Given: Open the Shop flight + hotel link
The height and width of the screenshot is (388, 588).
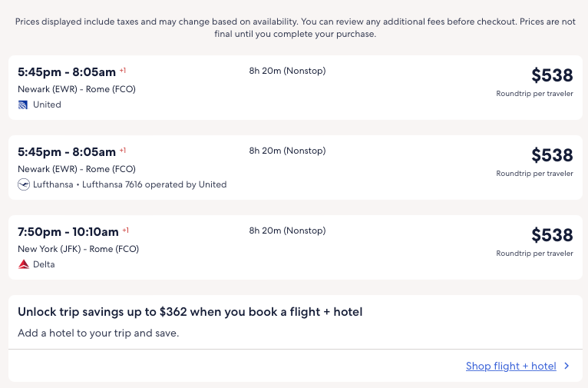Looking at the screenshot, I should tap(510, 366).
